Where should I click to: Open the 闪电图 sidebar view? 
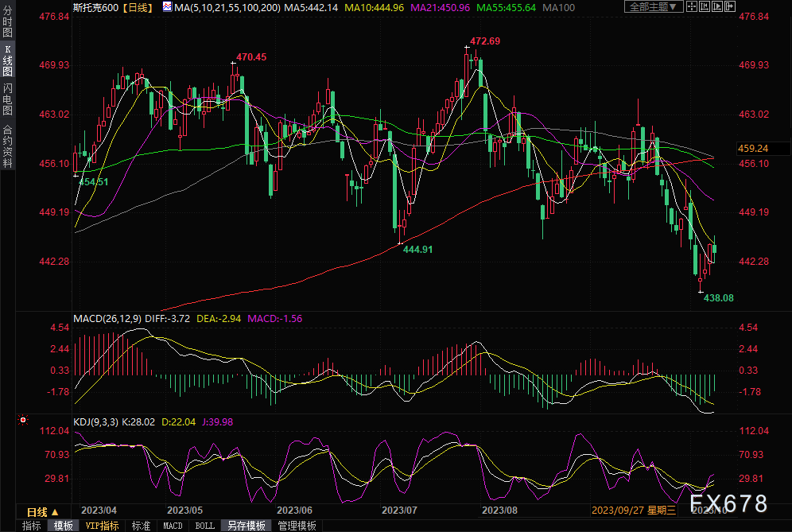pos(7,99)
